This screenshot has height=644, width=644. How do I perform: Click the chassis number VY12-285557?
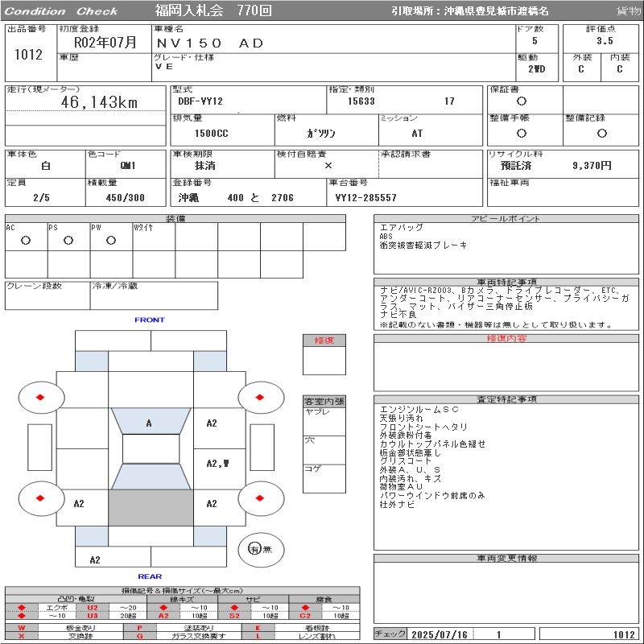pos(365,198)
